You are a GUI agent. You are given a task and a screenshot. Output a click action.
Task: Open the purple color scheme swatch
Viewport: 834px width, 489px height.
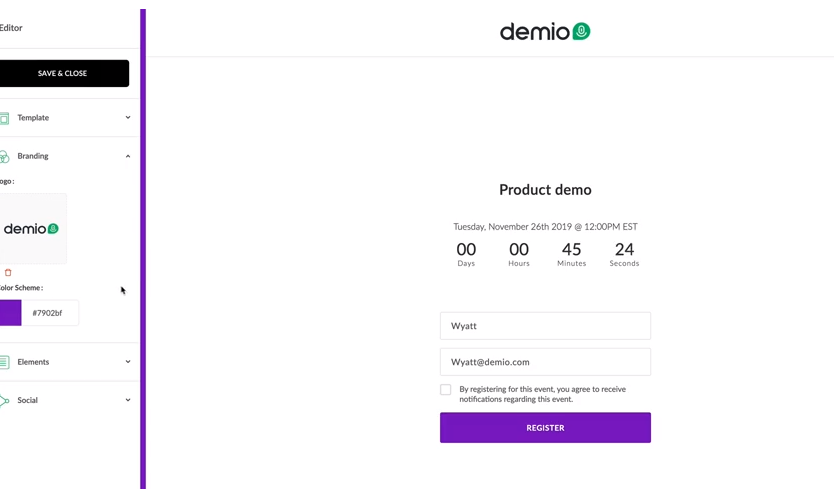pos(10,313)
